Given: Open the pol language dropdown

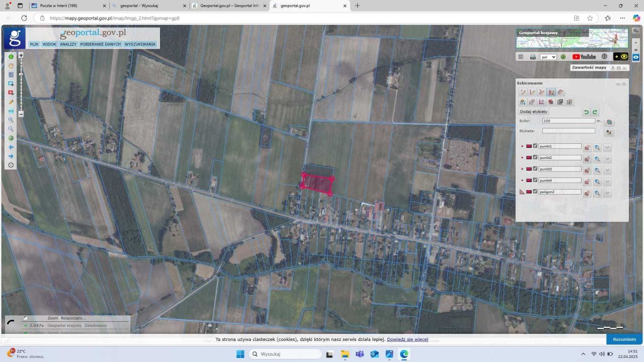Looking at the screenshot, I should pos(548,57).
